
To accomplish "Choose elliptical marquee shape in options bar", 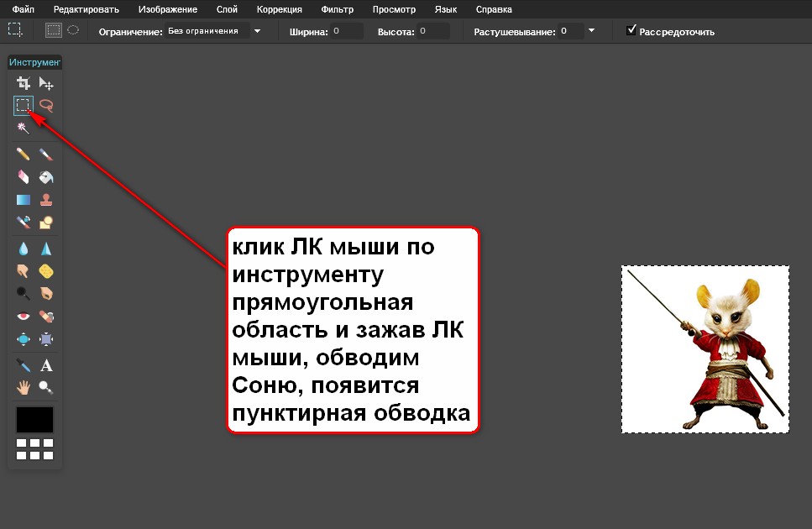I will pyautogui.click(x=73, y=31).
